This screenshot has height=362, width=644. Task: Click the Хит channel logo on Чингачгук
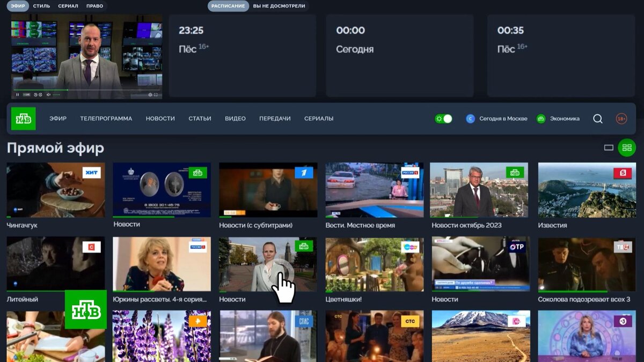pyautogui.click(x=91, y=173)
